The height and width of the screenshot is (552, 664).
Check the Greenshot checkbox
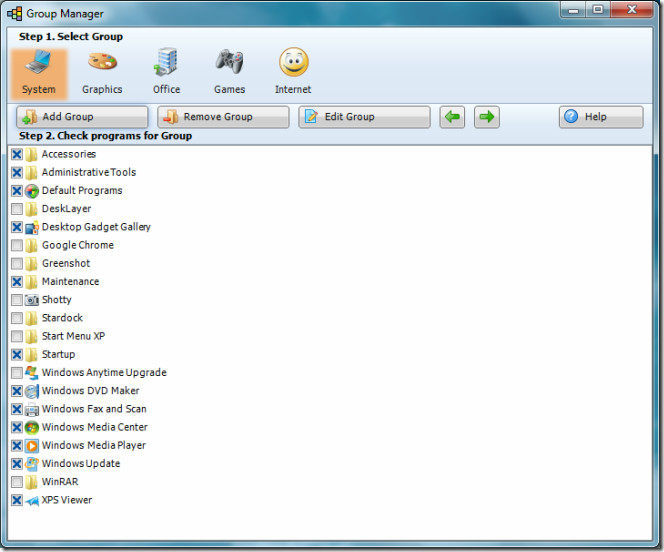[17, 264]
